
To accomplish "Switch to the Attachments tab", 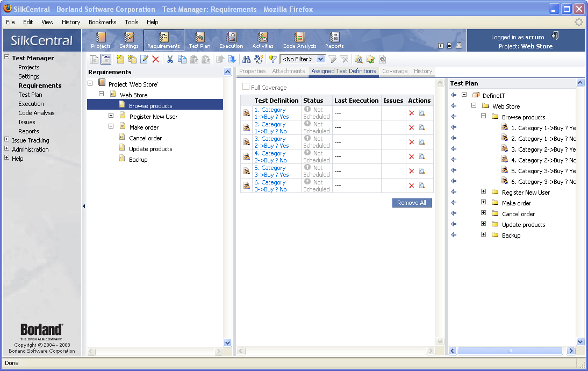I will 289,72.
